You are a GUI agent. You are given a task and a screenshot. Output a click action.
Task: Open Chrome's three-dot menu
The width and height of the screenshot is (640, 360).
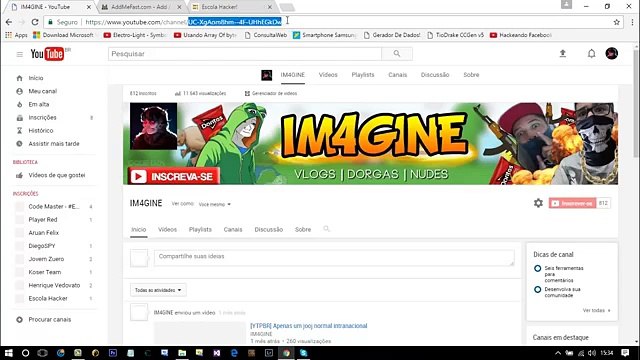coord(632,22)
